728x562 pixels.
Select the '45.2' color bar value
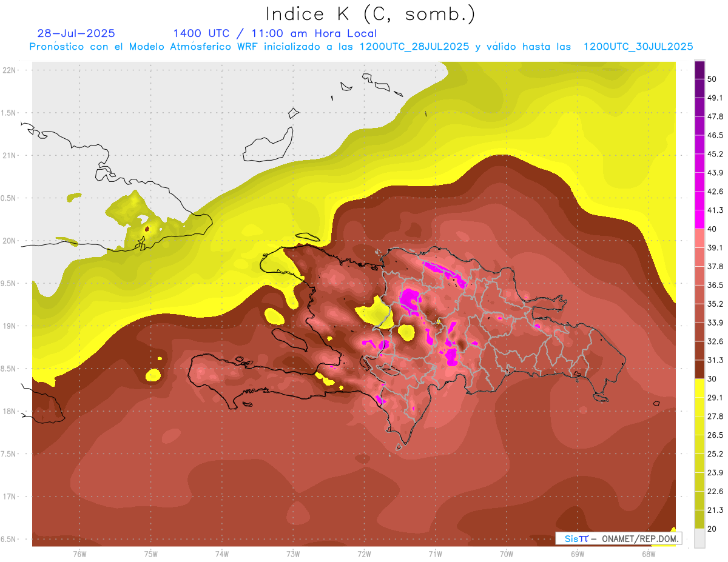(x=715, y=154)
